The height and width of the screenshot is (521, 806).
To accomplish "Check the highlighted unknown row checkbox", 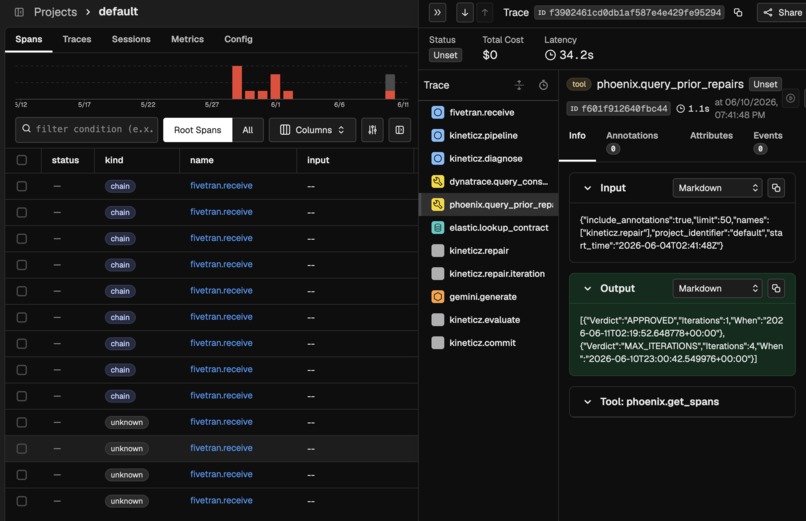I will [x=22, y=449].
